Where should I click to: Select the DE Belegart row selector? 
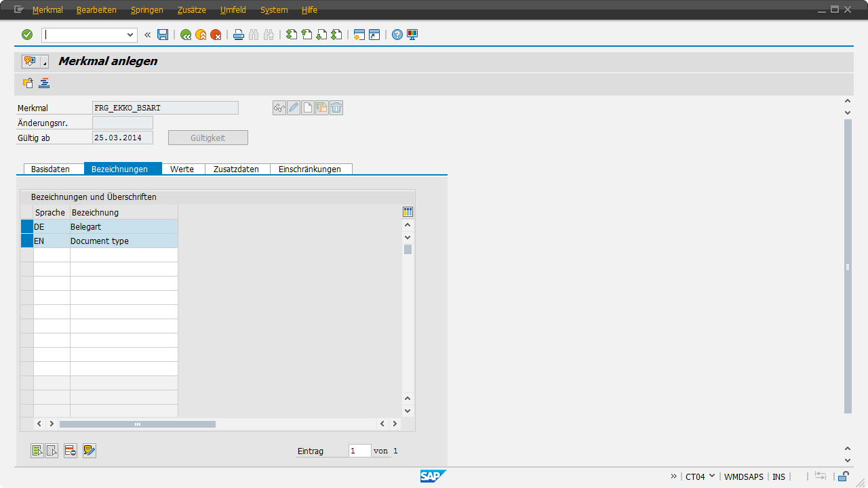point(27,227)
